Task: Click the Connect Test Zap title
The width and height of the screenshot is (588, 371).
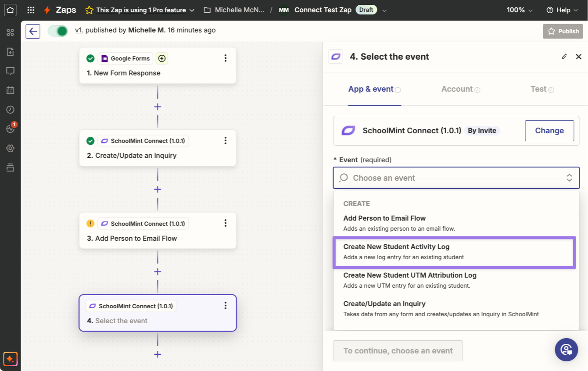Action: click(323, 10)
